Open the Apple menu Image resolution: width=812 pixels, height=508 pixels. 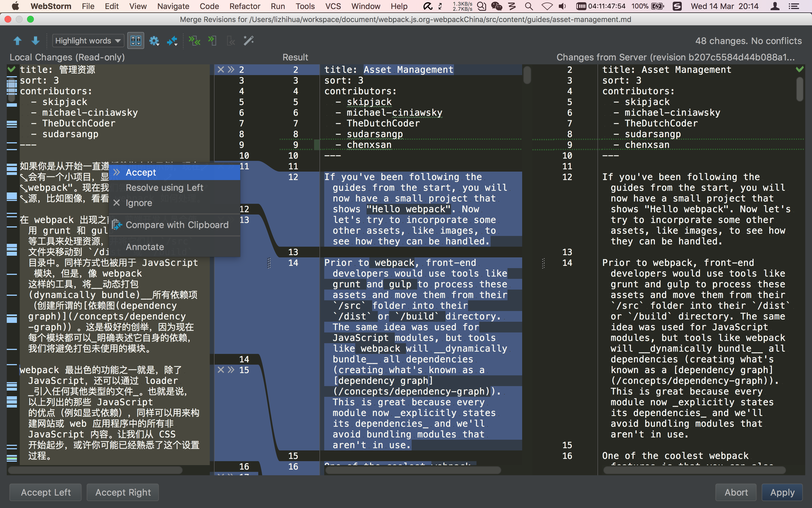[15, 6]
